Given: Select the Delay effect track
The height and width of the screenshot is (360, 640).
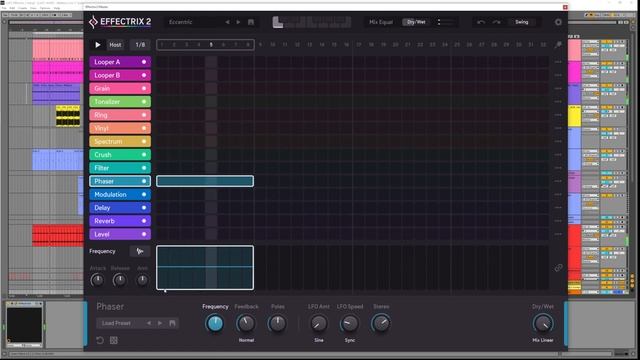Looking at the screenshot, I should (x=120, y=208).
